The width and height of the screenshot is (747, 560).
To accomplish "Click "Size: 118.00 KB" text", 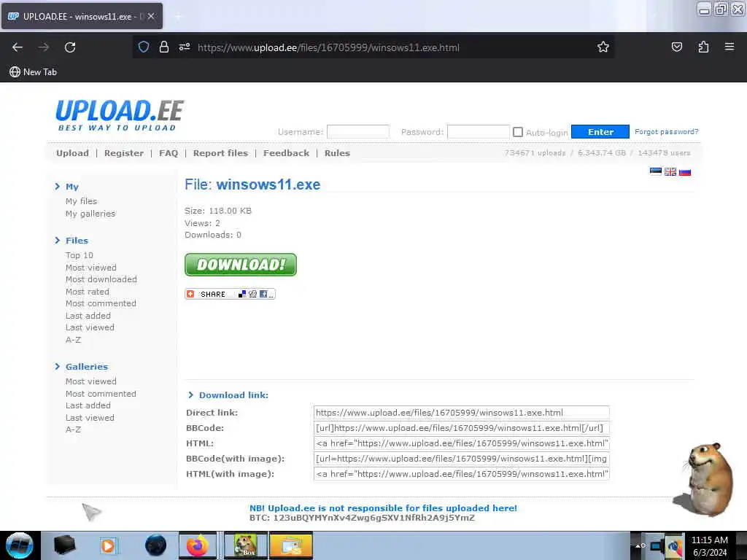I will point(218,211).
